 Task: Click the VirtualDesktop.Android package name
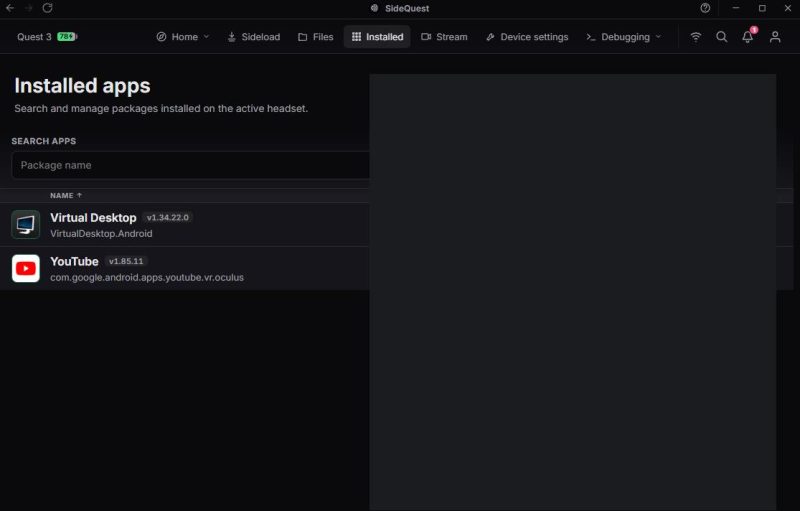[x=101, y=234]
